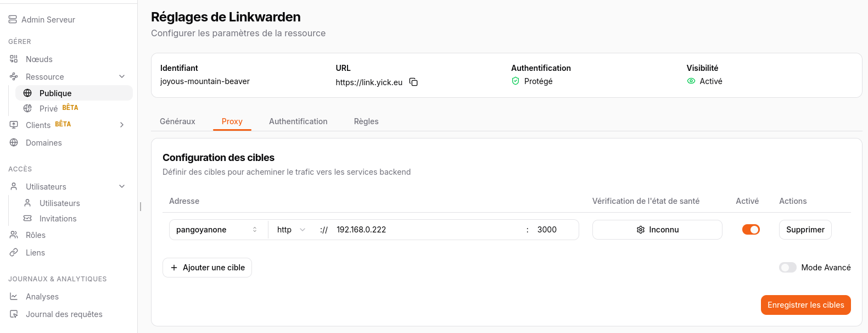Open Liens via the chain icon

(14, 252)
